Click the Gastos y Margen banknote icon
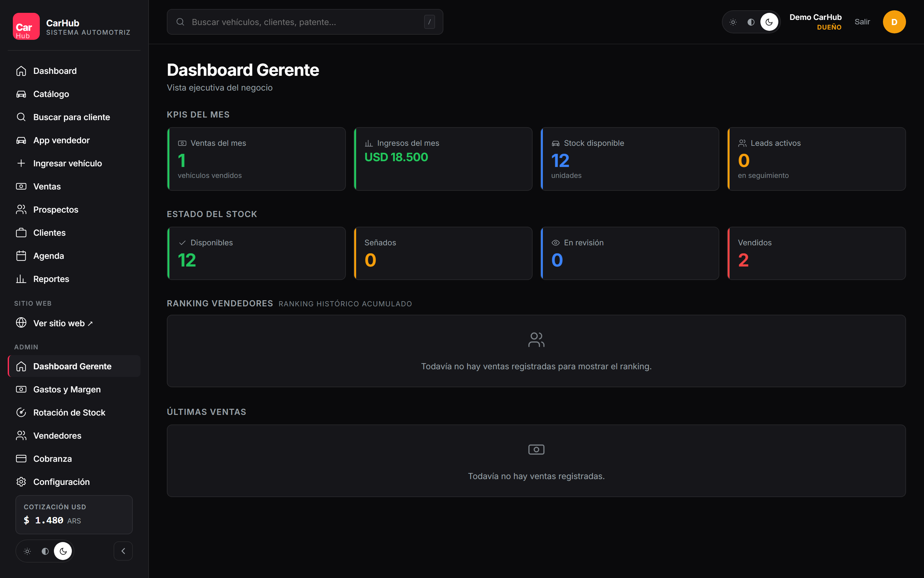 pyautogui.click(x=21, y=389)
